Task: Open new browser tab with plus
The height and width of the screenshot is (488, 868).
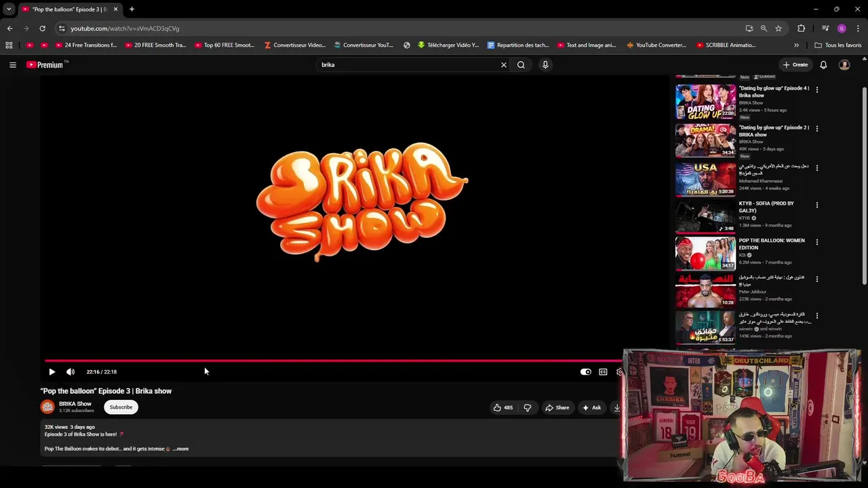Action: pos(132,9)
